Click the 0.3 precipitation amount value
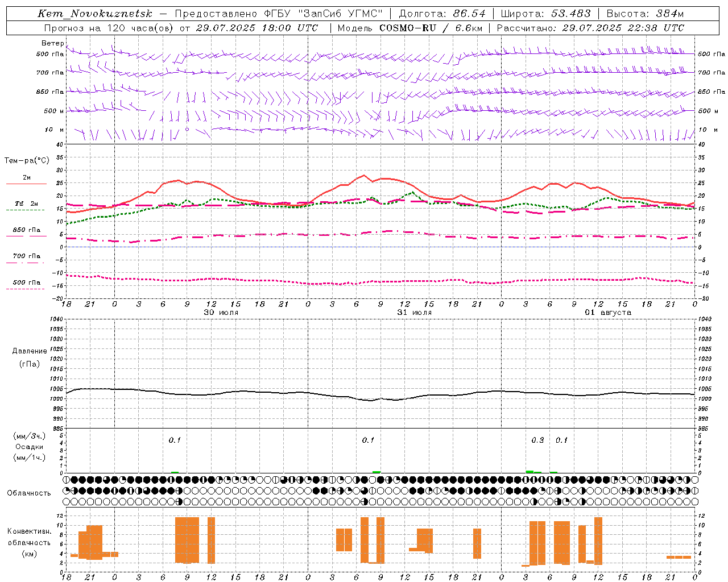Viewport: 728px width, 582px height. [x=537, y=440]
